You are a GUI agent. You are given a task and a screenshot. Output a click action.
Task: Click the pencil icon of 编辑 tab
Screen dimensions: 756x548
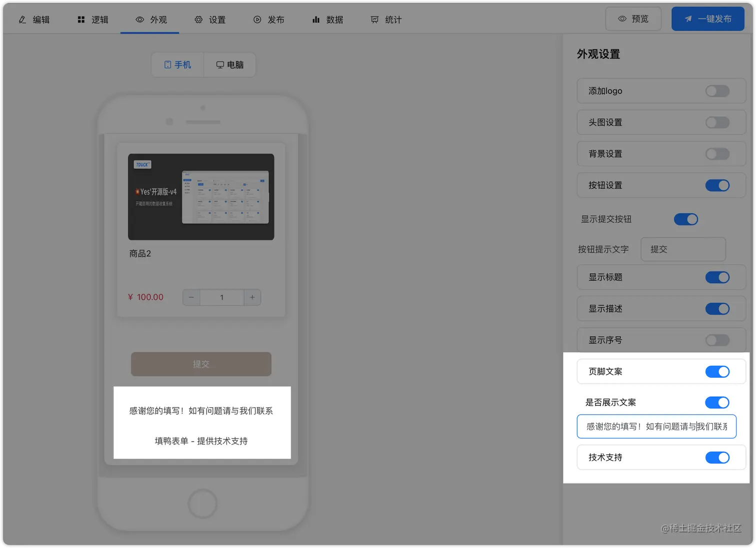[x=22, y=19]
